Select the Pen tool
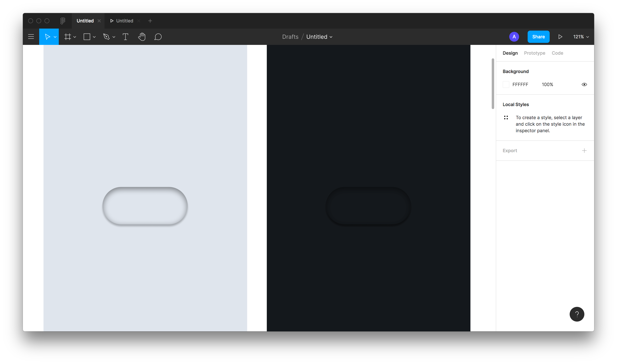This screenshot has width=617, height=364. [x=107, y=37]
